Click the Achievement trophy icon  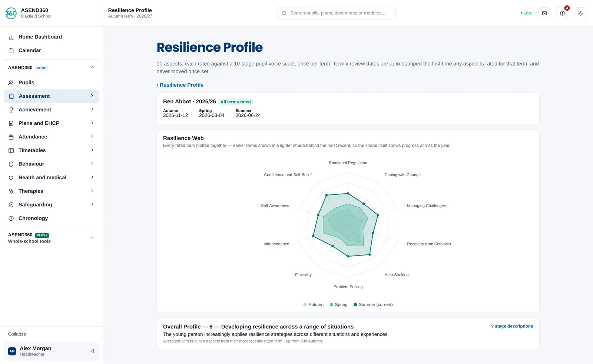pos(11,110)
